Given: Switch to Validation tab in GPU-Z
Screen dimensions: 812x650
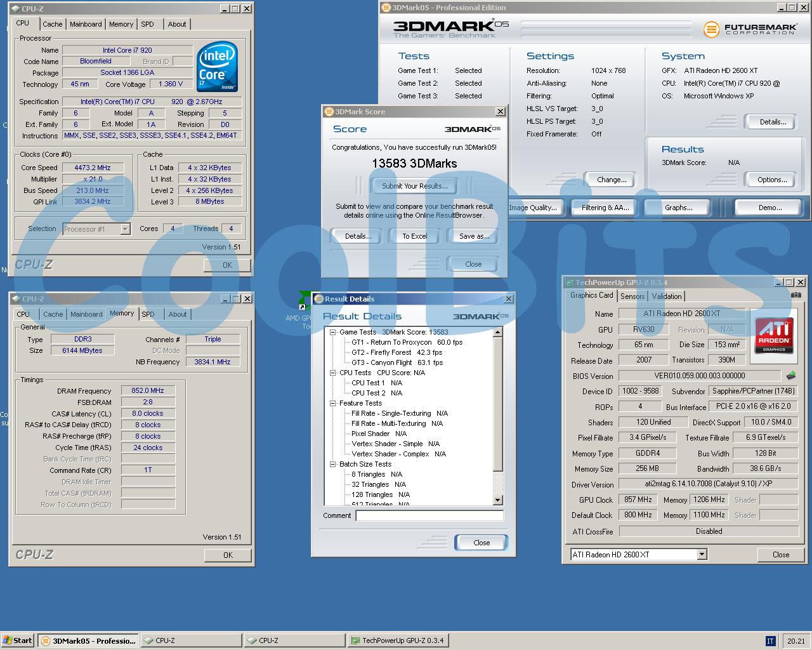Looking at the screenshot, I should tap(667, 296).
